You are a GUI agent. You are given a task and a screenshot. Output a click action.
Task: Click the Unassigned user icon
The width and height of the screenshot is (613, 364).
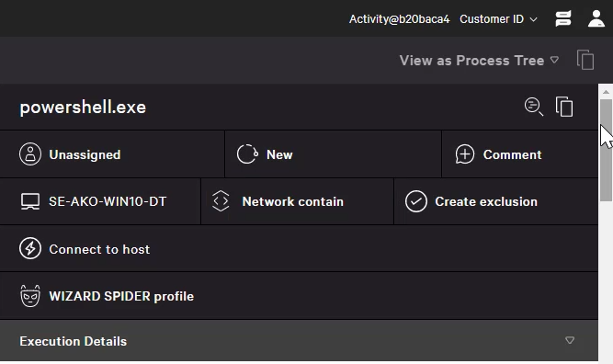[x=30, y=154]
